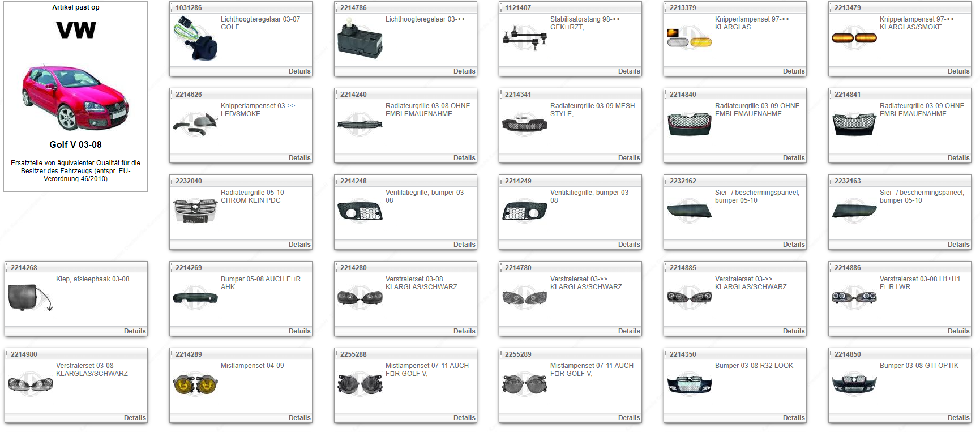Select the yellow Mistlampenset 2214289 image
The height and width of the screenshot is (432, 980).
point(195,384)
